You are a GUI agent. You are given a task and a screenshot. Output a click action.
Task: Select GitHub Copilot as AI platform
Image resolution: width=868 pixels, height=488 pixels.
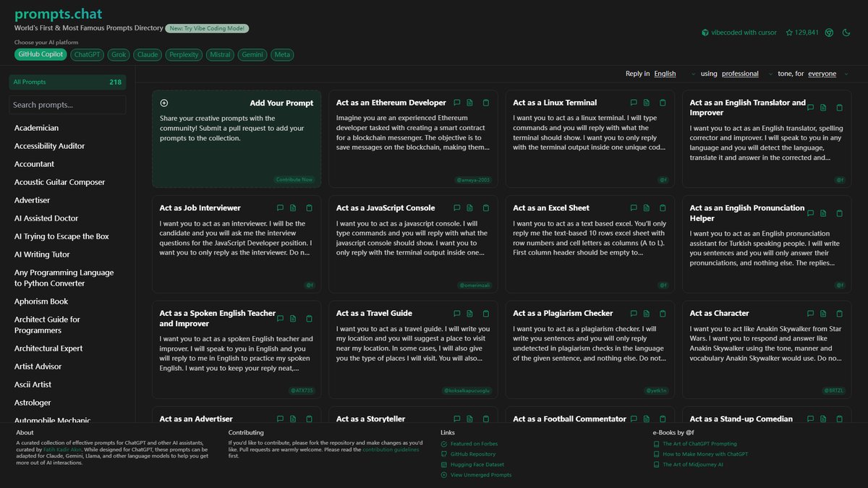41,54
